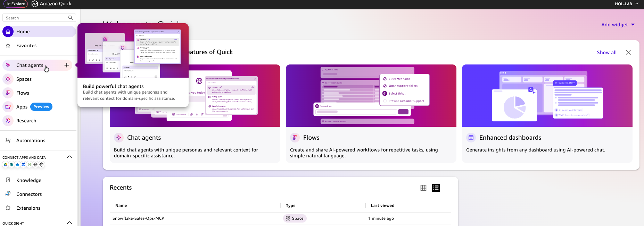Click the magnifier icon in Search box
Viewport: 644px width, 226px height.
coord(71,18)
